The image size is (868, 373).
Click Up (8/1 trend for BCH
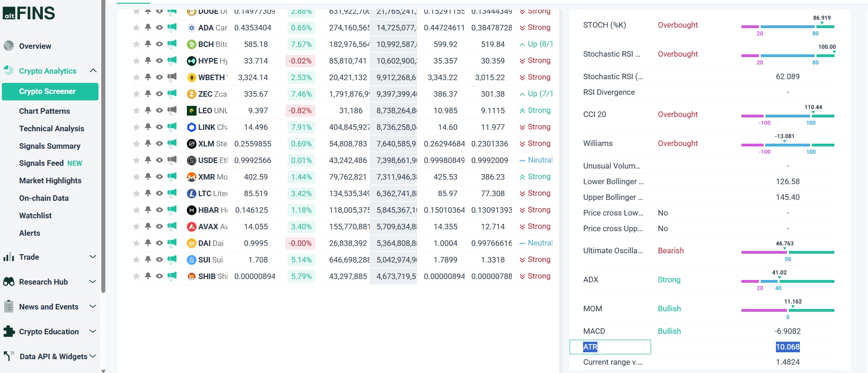[x=536, y=44]
